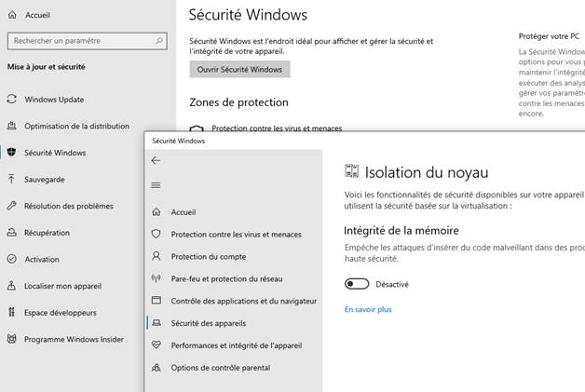Screen dimensions: 585x392
Task: Click the Performances heart icon
Action: (x=156, y=345)
